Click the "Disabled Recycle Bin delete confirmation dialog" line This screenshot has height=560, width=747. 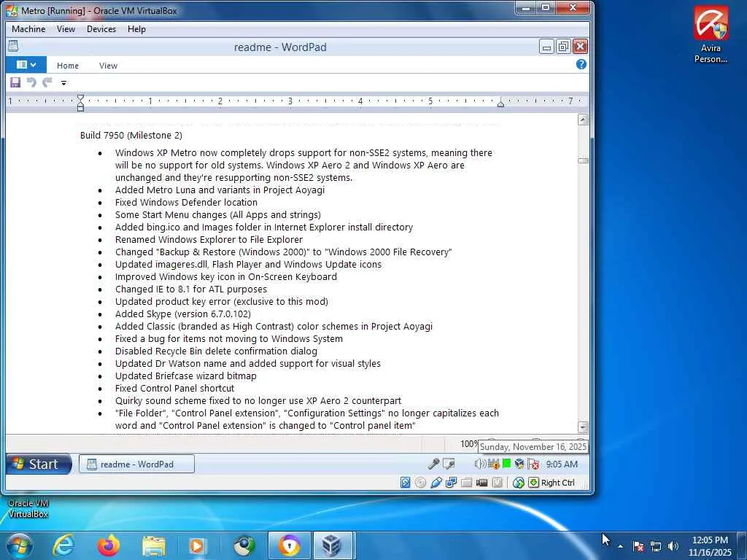click(x=216, y=351)
